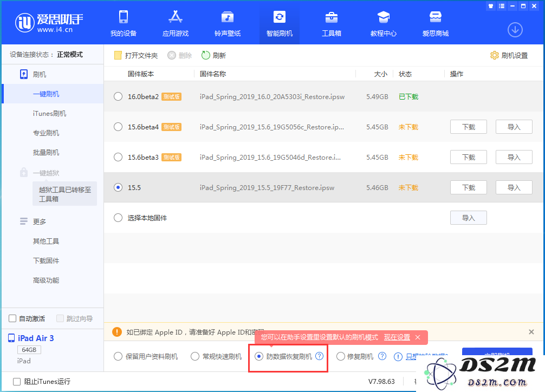545x392 pixels.
Task: Click the iPad Air 3 device icon
Action: coord(11,338)
